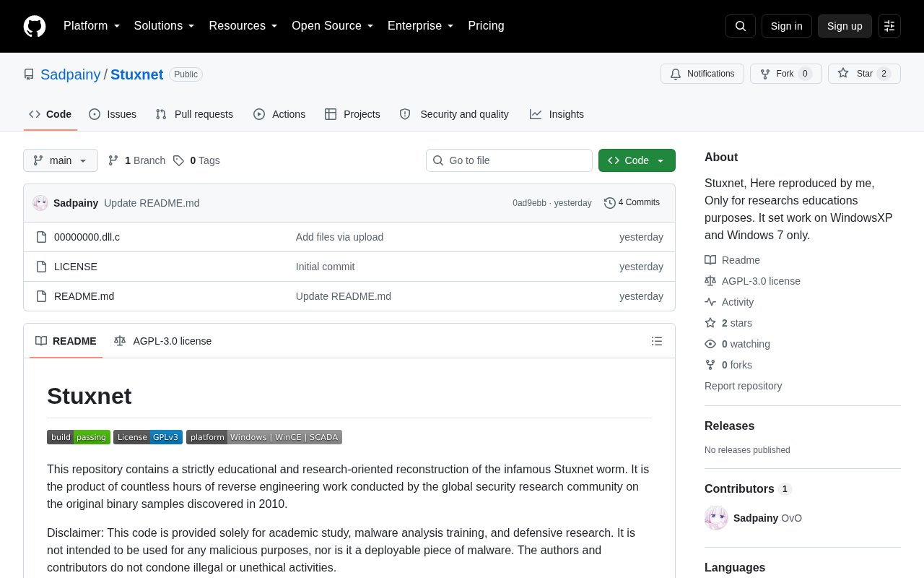Switch to the Code tab
This screenshot has height=578, width=924.
(51, 114)
